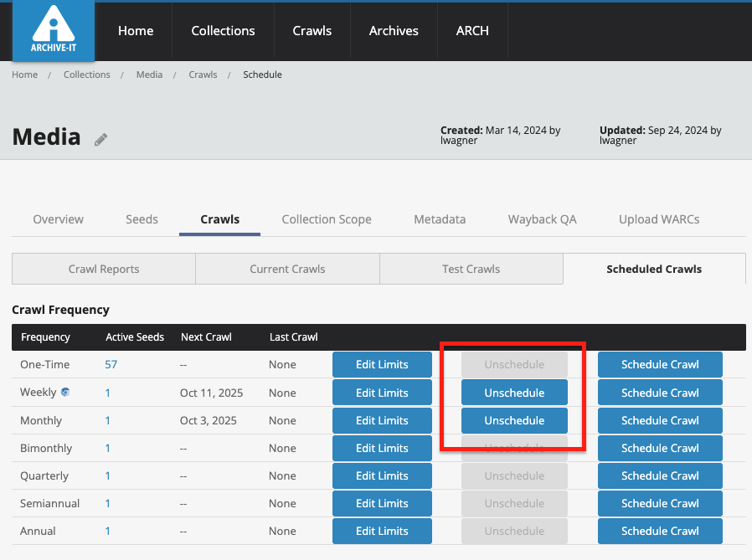Switch to the Upload WARCs tab
Screen dimensions: 752x560
tap(659, 219)
